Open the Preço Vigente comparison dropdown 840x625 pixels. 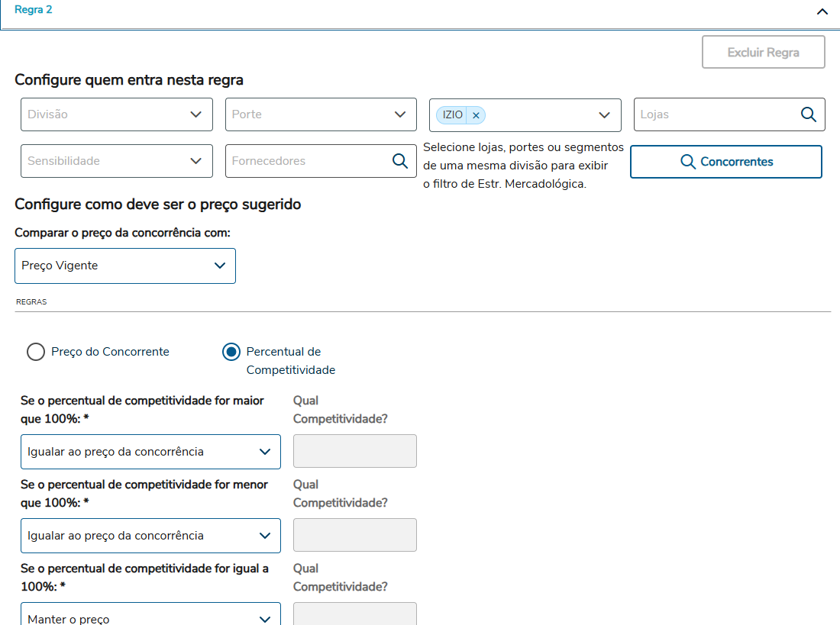(125, 266)
